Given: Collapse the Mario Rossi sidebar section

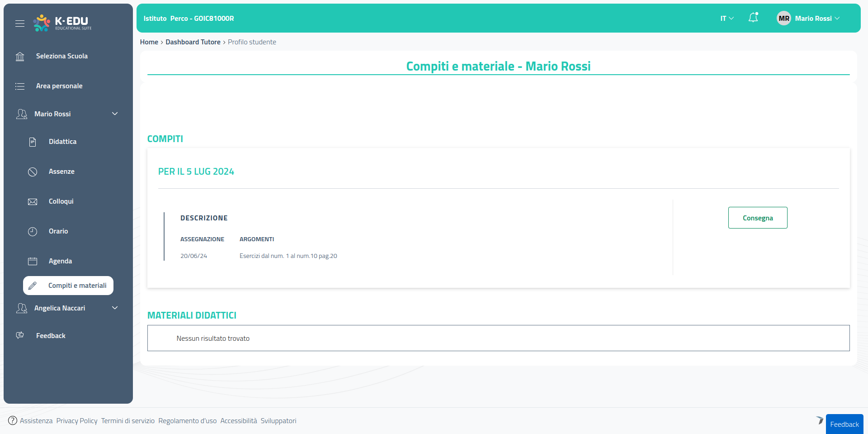Looking at the screenshot, I should tap(115, 114).
